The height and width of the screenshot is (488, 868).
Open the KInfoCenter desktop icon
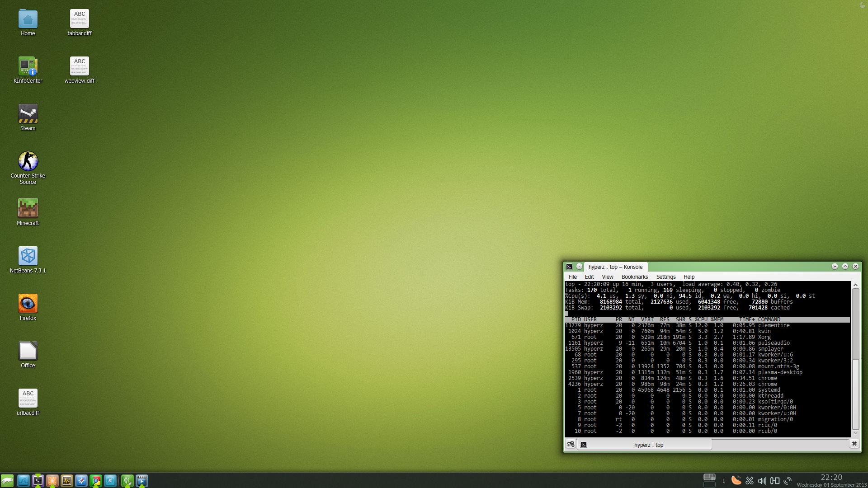pos(28,66)
